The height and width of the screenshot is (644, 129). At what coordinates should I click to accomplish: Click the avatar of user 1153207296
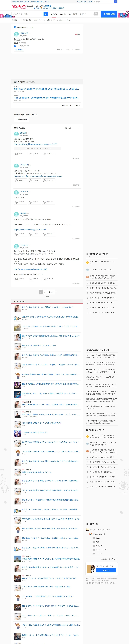[x=16, y=246]
